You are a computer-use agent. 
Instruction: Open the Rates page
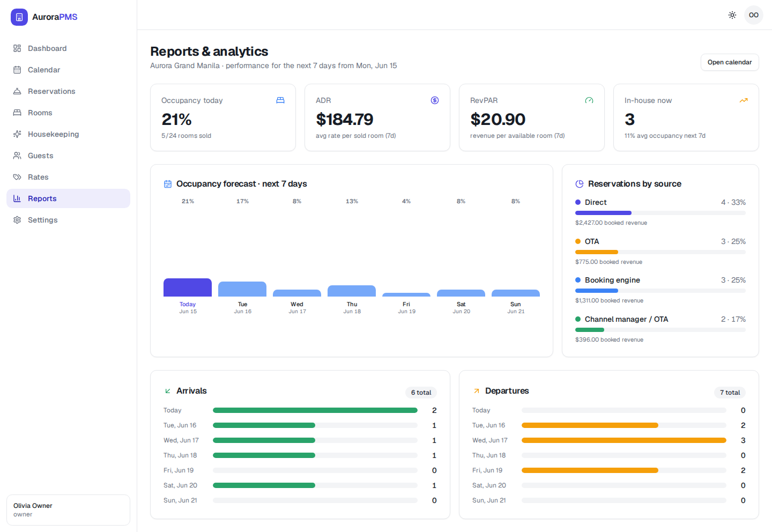pyautogui.click(x=68, y=177)
